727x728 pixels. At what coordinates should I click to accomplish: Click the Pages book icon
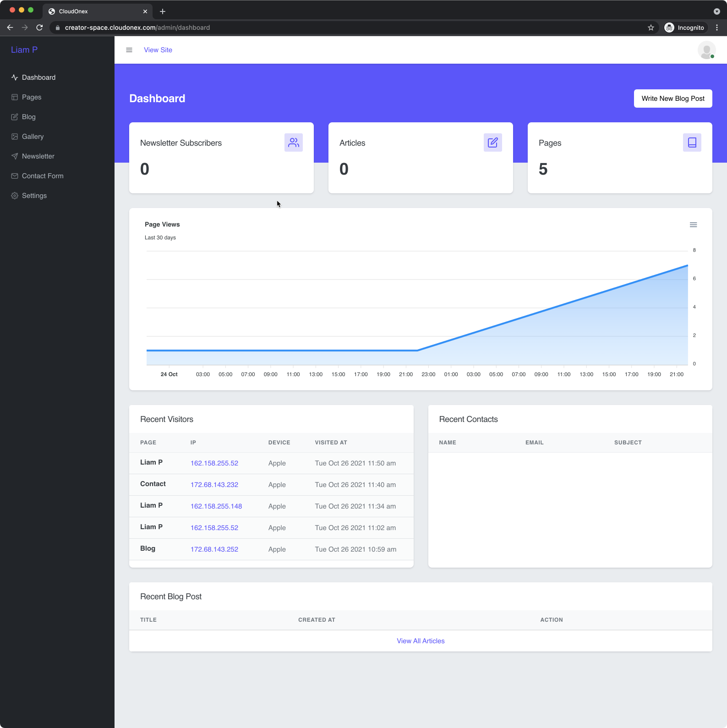pyautogui.click(x=692, y=142)
